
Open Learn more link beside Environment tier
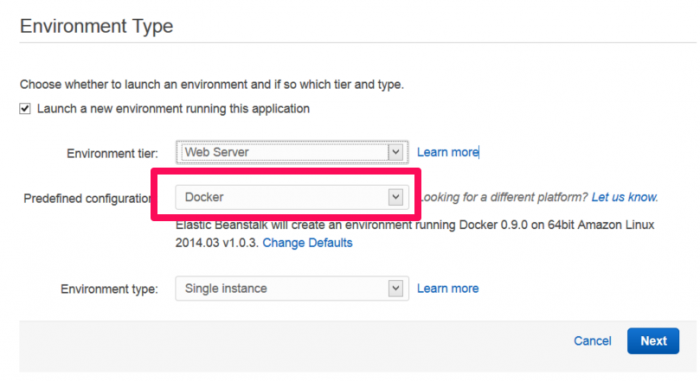point(448,152)
